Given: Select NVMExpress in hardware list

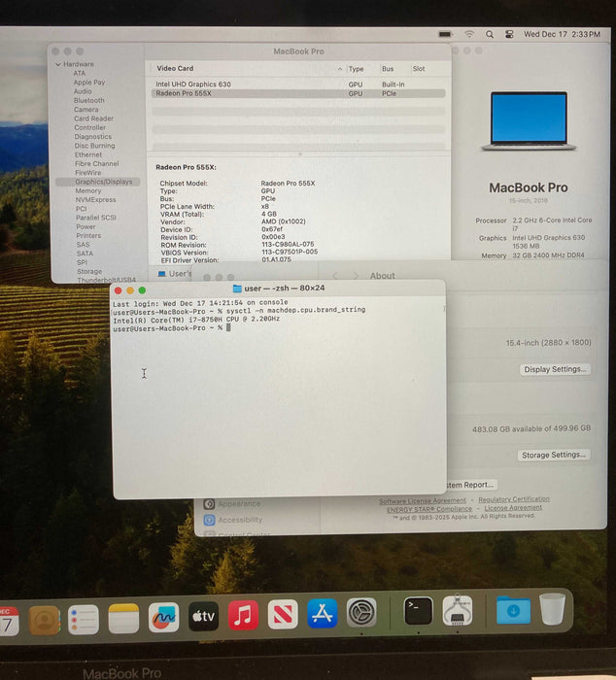Looking at the screenshot, I should [95, 200].
